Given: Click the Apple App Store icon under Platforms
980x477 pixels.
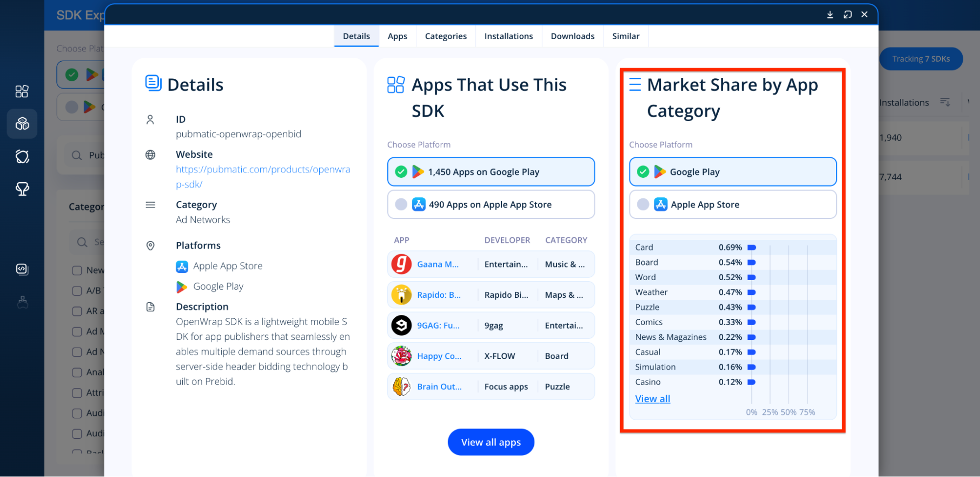Looking at the screenshot, I should (x=182, y=266).
